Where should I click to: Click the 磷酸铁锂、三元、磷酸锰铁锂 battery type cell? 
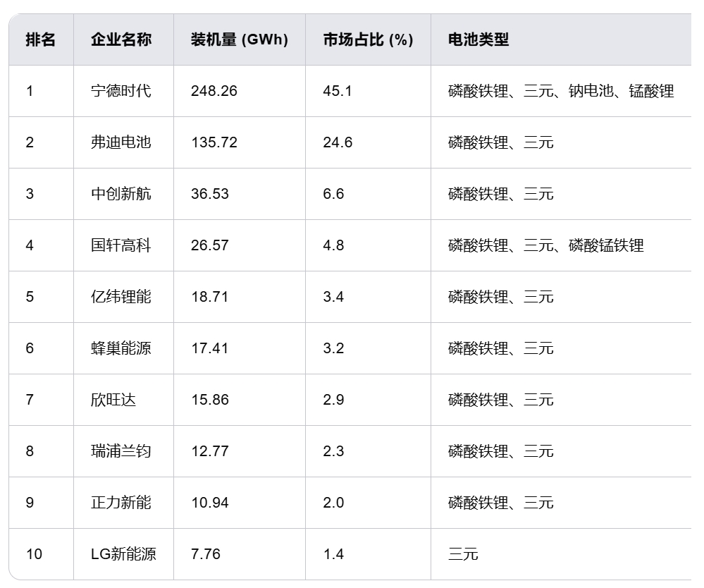pos(545,245)
